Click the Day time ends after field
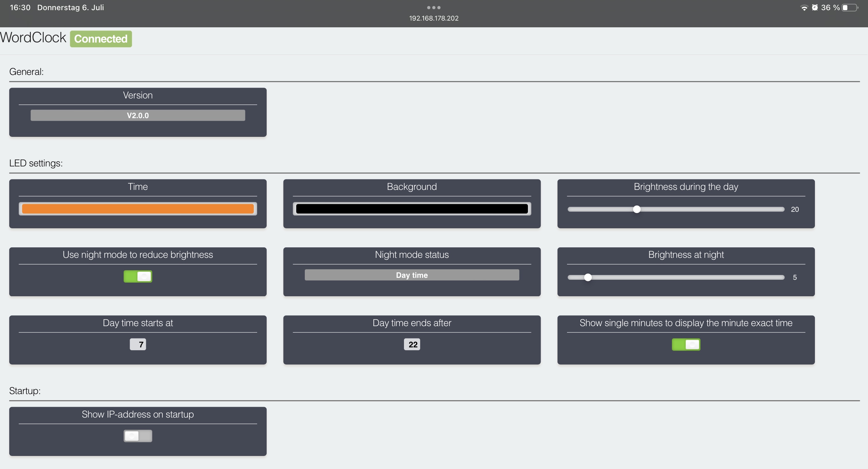The height and width of the screenshot is (469, 868). 412,345
